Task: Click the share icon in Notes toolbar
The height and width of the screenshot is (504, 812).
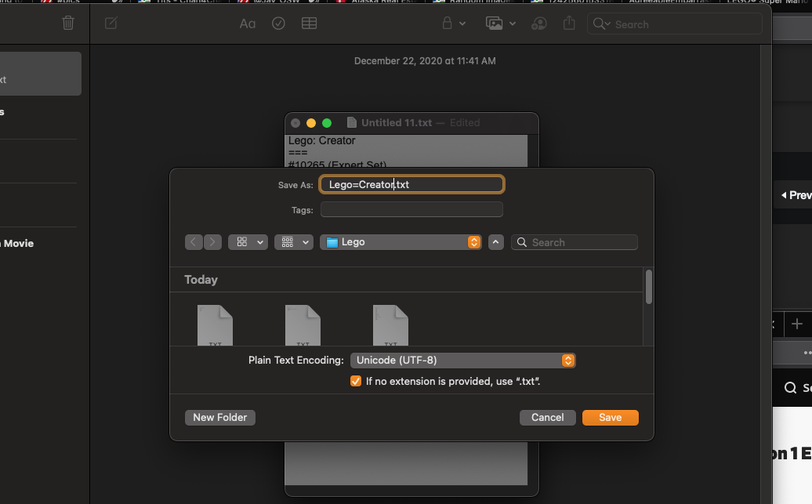Action: click(x=569, y=24)
